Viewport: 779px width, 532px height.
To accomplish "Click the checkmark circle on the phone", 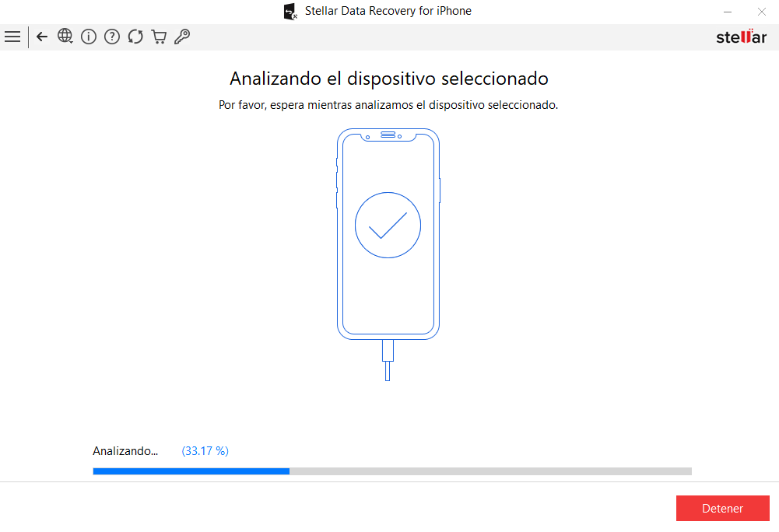I will [x=388, y=225].
